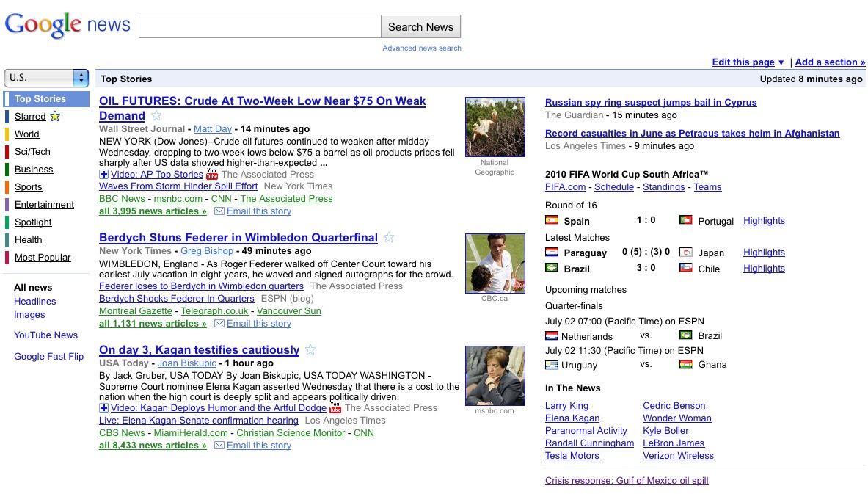This screenshot has height=494, width=868.
Task: Open Tesla Motors topic link
Action: coord(572,456)
